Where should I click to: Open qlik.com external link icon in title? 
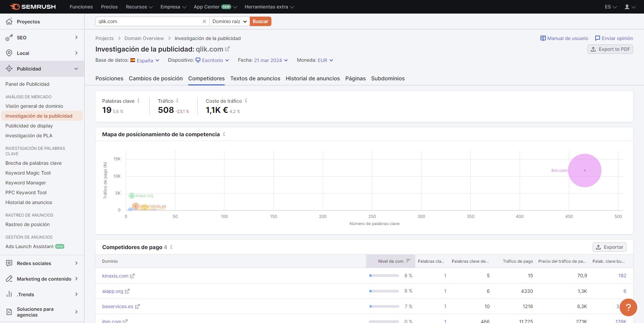pos(227,49)
